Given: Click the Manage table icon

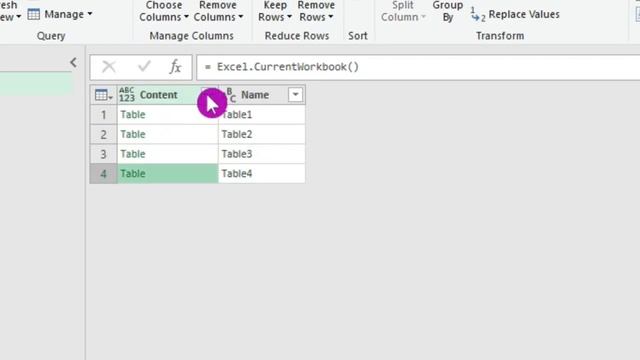Looking at the screenshot, I should (33, 14).
